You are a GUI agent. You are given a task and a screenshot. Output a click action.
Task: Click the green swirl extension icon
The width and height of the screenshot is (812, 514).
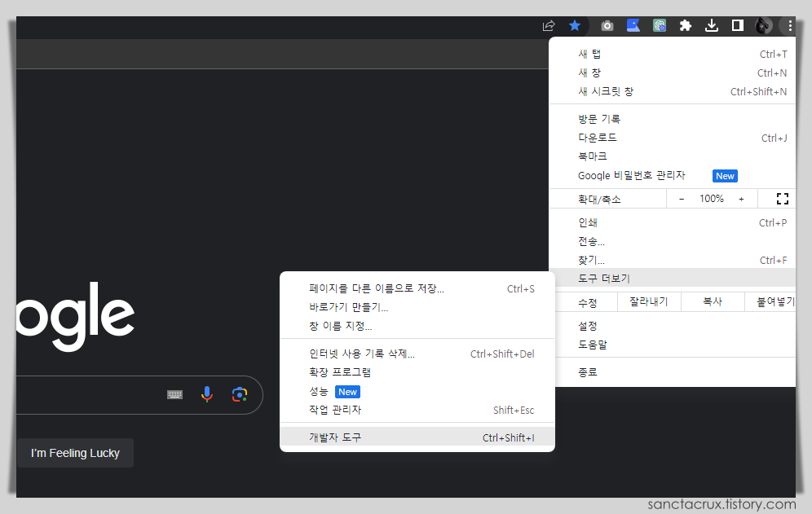[x=660, y=25]
